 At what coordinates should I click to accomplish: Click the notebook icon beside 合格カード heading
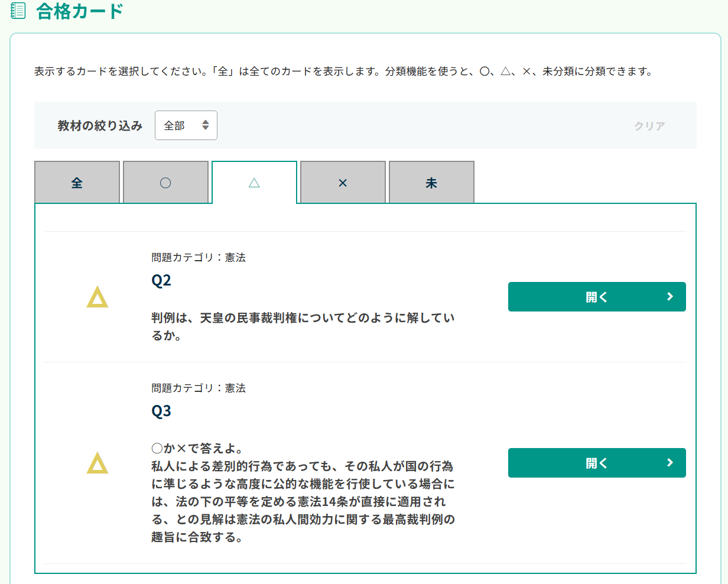click(x=18, y=11)
